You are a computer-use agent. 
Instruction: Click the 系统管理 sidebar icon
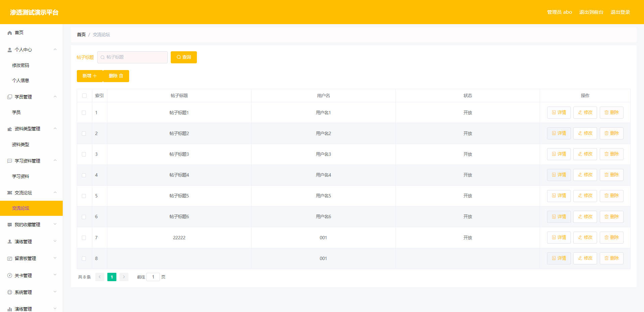[10, 292]
